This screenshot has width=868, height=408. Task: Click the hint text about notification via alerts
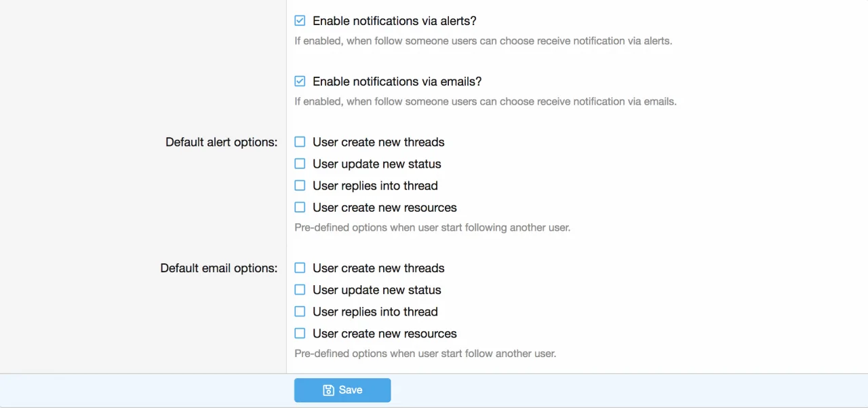coord(483,41)
